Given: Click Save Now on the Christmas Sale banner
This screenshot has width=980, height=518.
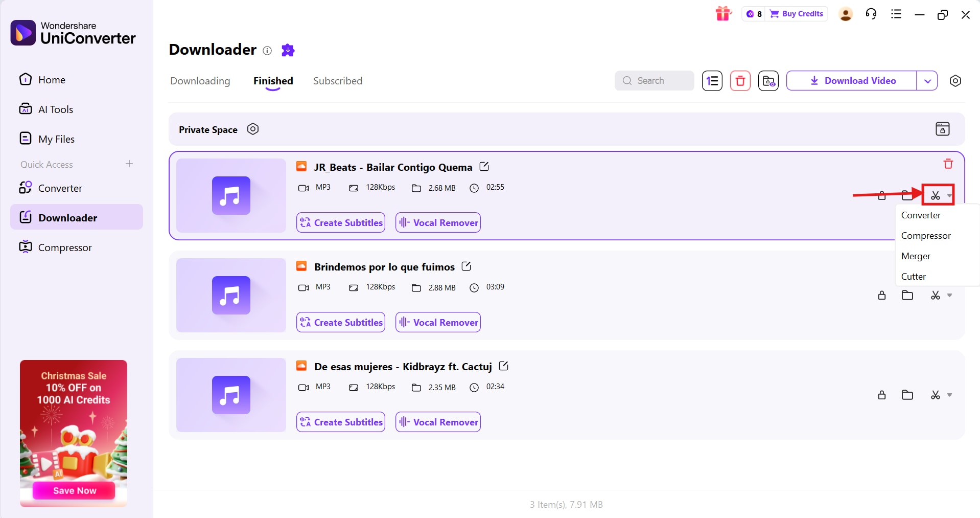Looking at the screenshot, I should pyautogui.click(x=73, y=490).
